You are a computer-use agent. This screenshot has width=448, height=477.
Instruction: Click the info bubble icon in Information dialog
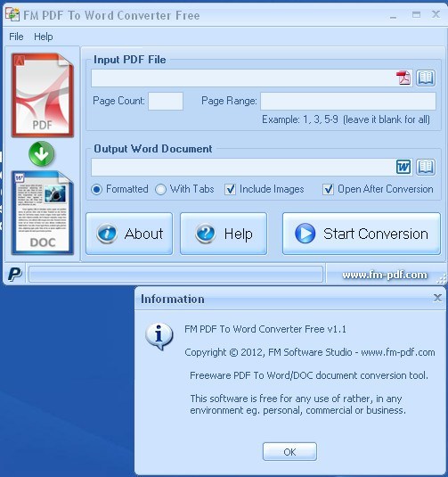(159, 336)
